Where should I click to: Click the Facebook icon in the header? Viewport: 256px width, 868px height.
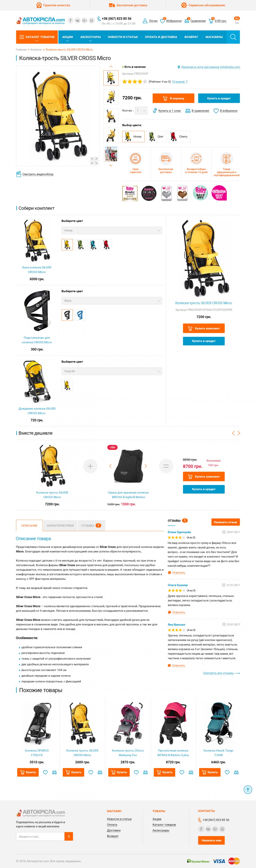pos(70,21)
